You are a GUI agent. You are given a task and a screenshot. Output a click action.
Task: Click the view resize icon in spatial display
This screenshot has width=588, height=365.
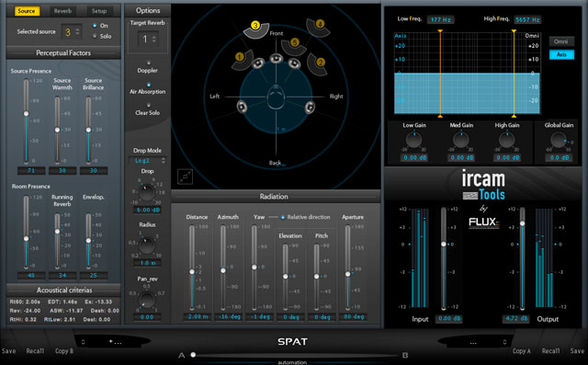(185, 177)
